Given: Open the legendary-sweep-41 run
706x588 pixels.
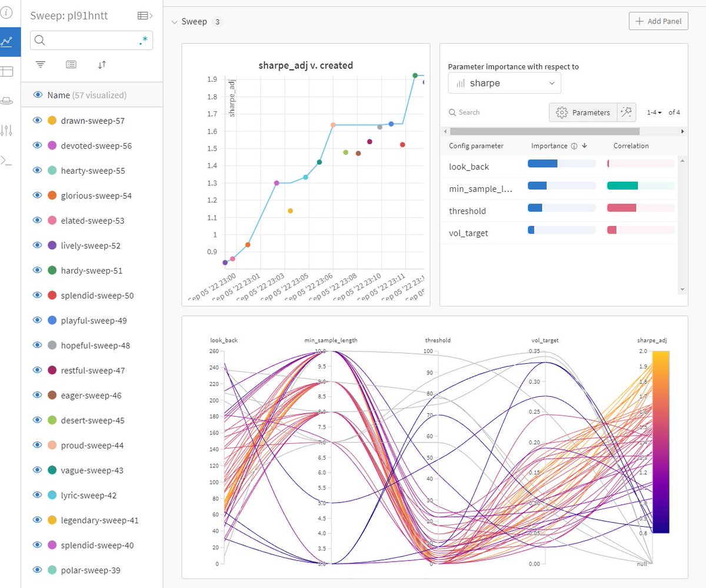Looking at the screenshot, I should tap(99, 520).
